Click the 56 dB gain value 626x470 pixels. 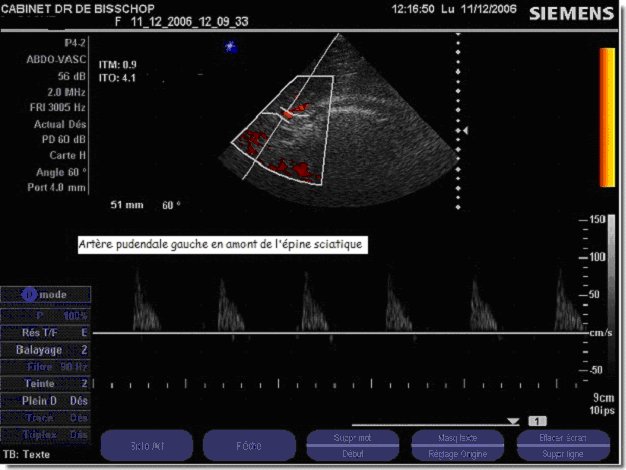72,76
